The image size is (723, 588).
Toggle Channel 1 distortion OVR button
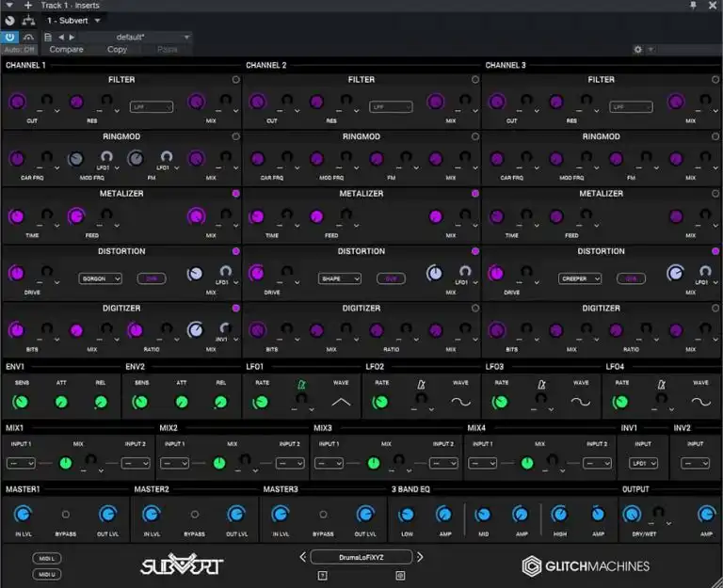pos(152,278)
